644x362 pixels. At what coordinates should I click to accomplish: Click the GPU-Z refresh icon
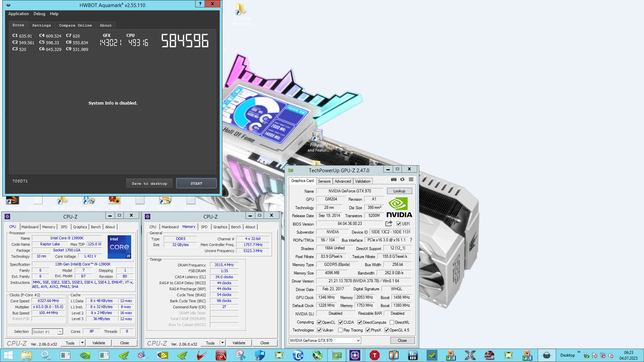402,180
